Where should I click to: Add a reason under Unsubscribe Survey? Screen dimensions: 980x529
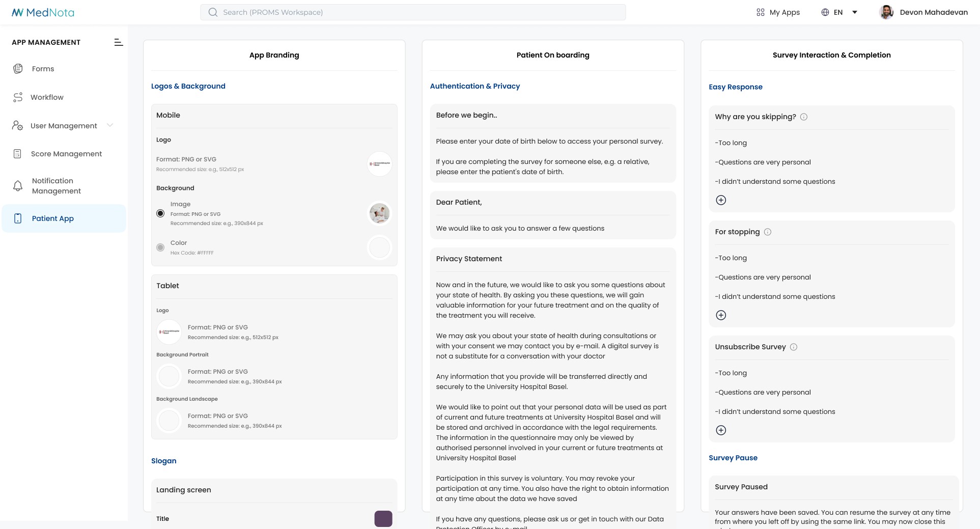[x=721, y=430]
